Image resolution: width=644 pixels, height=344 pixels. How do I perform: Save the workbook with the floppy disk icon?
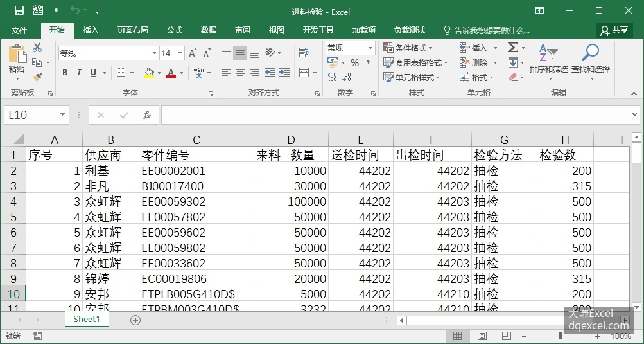(x=19, y=11)
